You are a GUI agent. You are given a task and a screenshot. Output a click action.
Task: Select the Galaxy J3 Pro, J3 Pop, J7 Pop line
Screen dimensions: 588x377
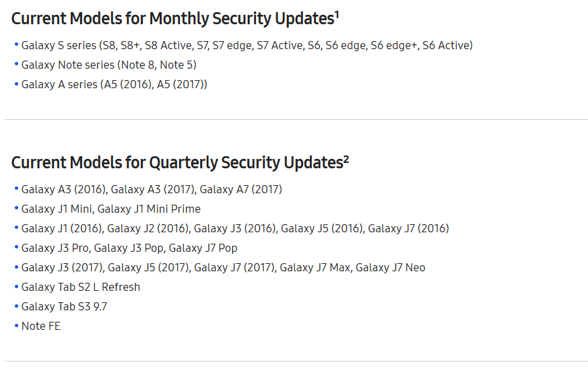click(129, 248)
